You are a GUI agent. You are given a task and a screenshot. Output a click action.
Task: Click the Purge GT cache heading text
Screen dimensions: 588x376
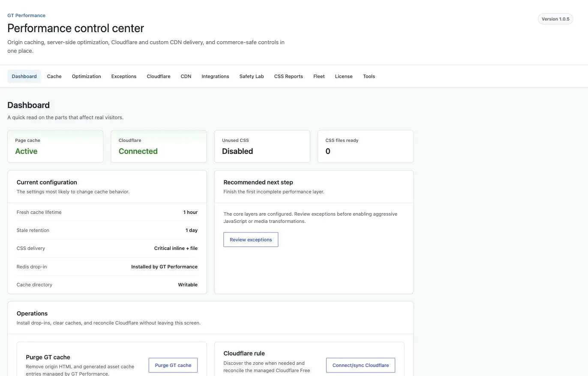coord(48,357)
